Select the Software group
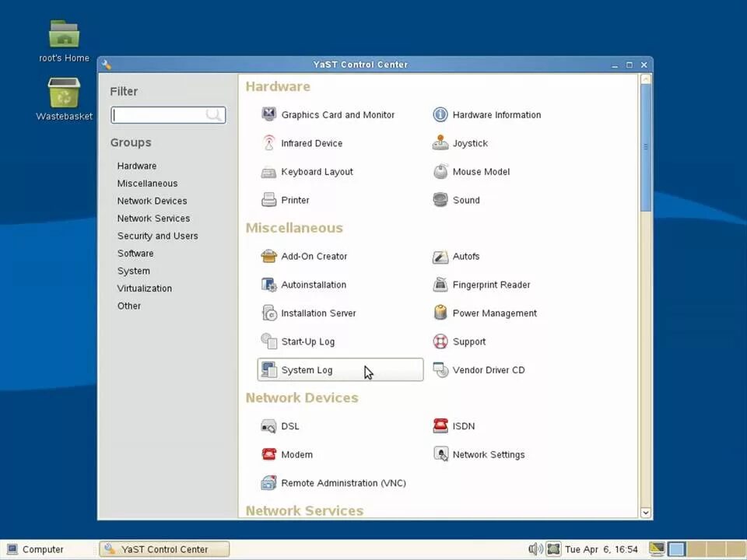Screen dimensions: 747x560 [x=135, y=254]
